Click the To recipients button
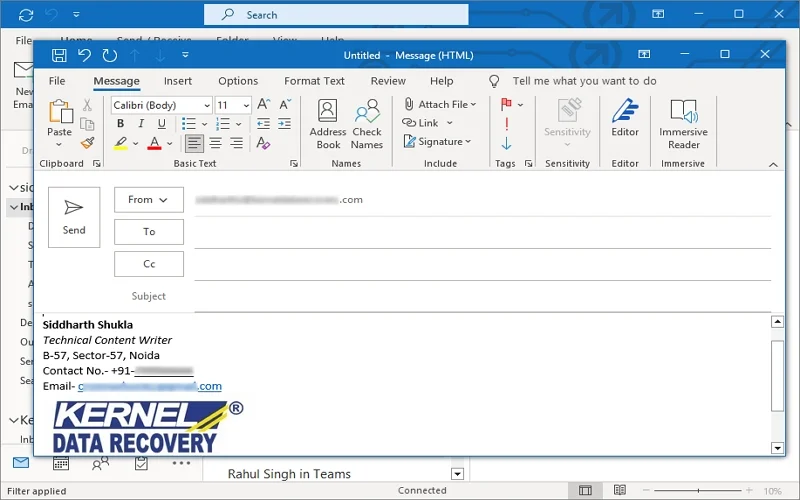The height and width of the screenshot is (500, 800). coord(149,232)
